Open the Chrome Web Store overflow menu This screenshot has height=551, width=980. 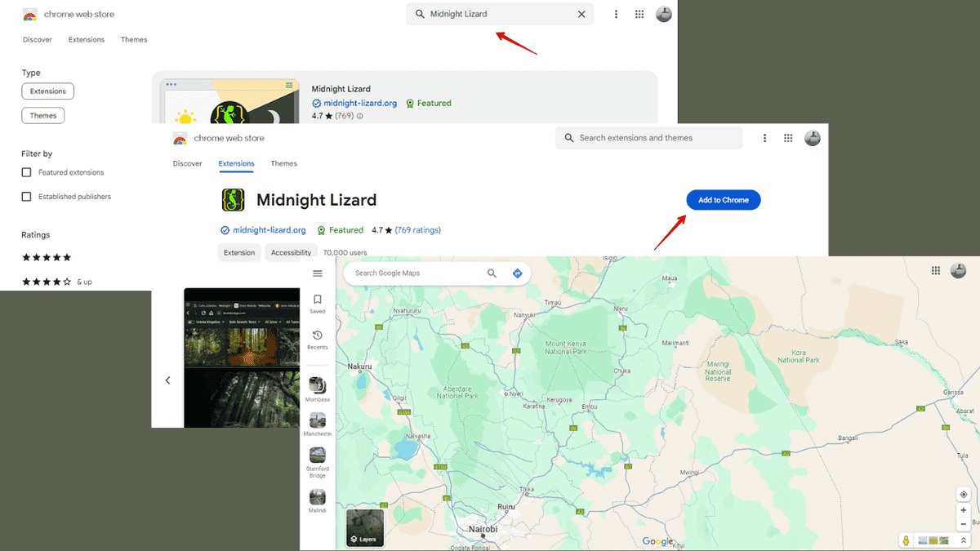tap(765, 138)
